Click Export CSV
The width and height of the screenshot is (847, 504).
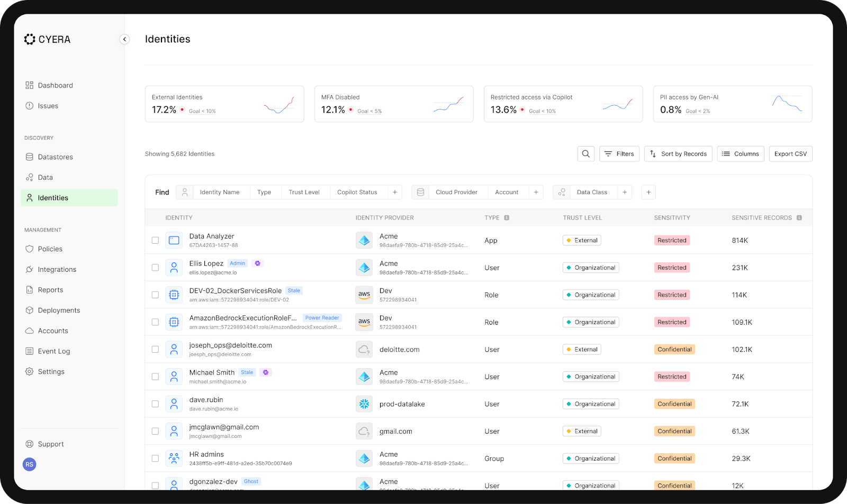click(791, 154)
